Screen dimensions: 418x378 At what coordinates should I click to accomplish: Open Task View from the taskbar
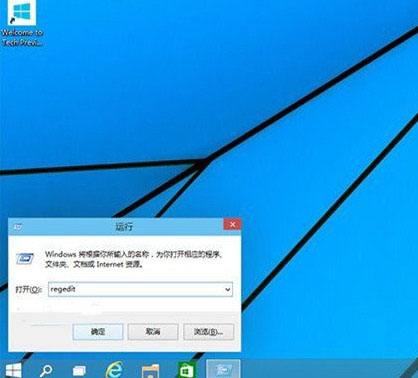79,371
